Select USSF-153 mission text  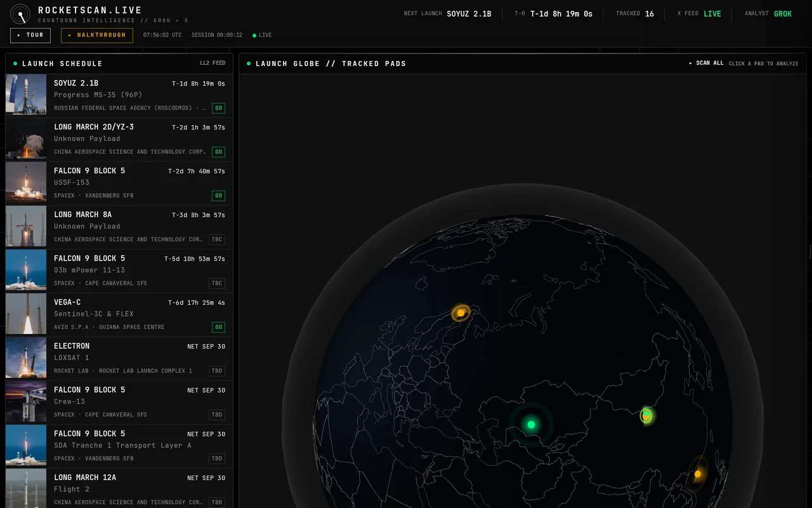72,182
